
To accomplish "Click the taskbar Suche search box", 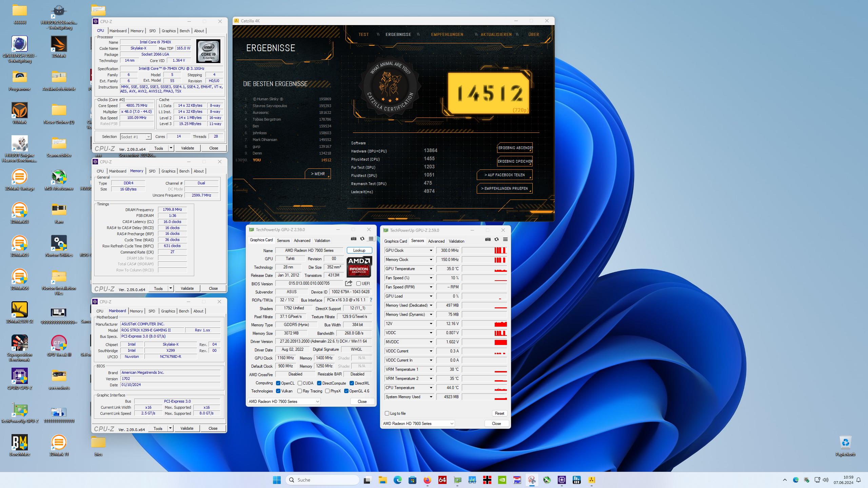I will pos(322,480).
